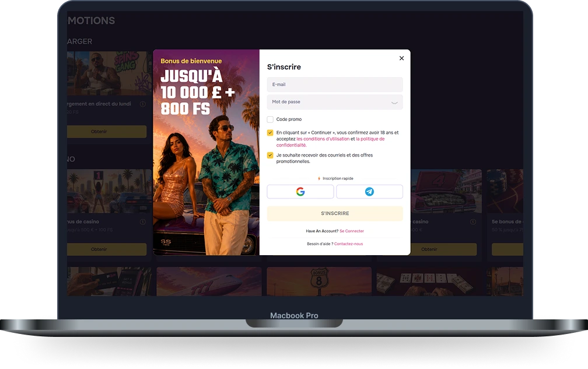The image size is (588, 369).
Task: Click the Inscription rapide label
Action: [338, 178]
